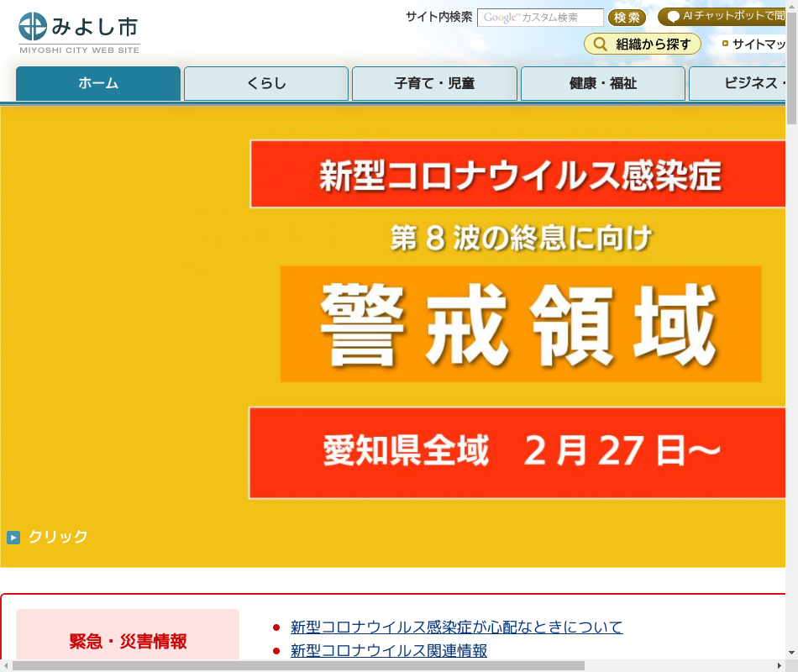Switch to the 子育て・児童 tab
The image size is (798, 672).
(x=434, y=83)
